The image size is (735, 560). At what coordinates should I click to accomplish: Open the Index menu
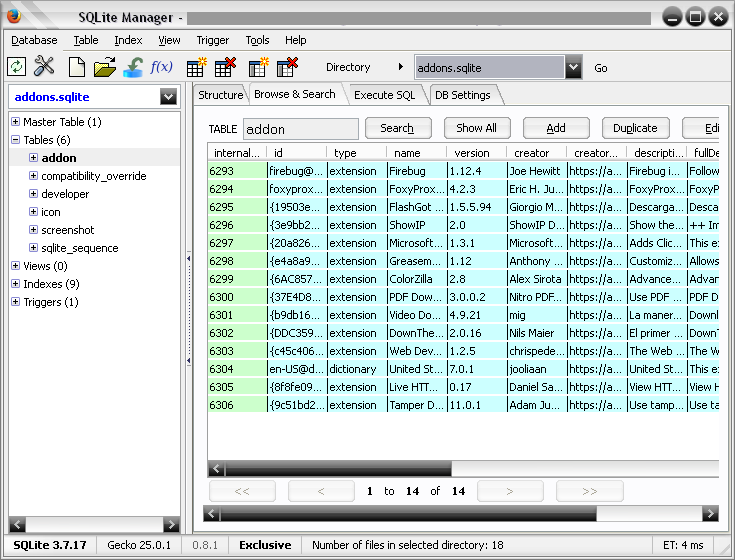128,40
